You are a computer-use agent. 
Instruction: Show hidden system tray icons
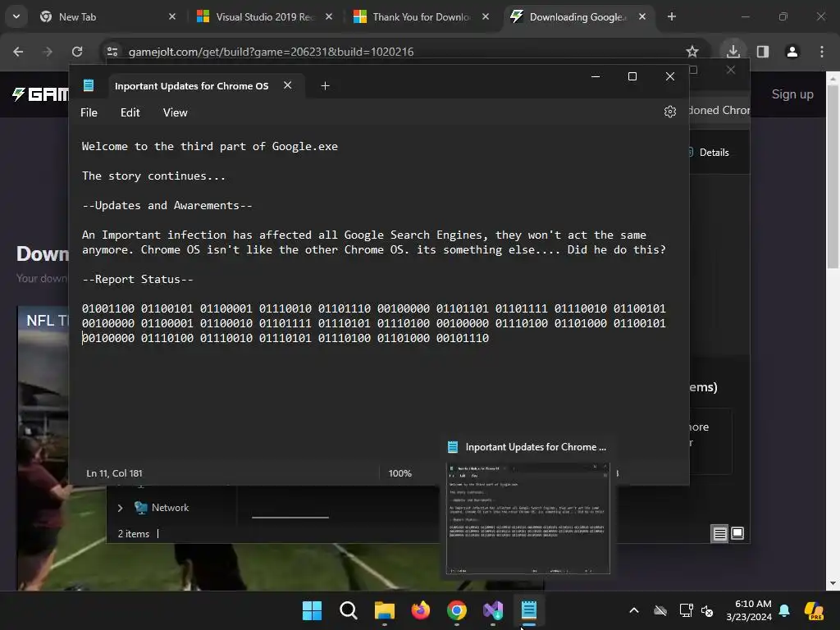[634, 610]
